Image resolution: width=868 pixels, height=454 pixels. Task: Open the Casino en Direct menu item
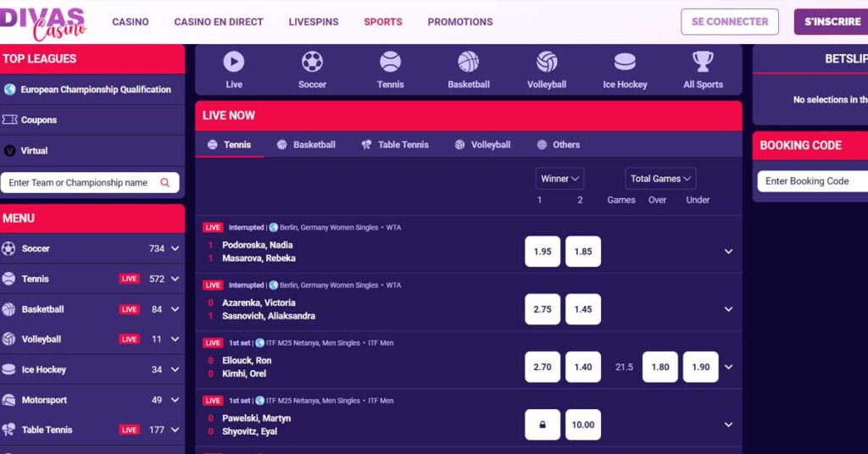point(219,21)
